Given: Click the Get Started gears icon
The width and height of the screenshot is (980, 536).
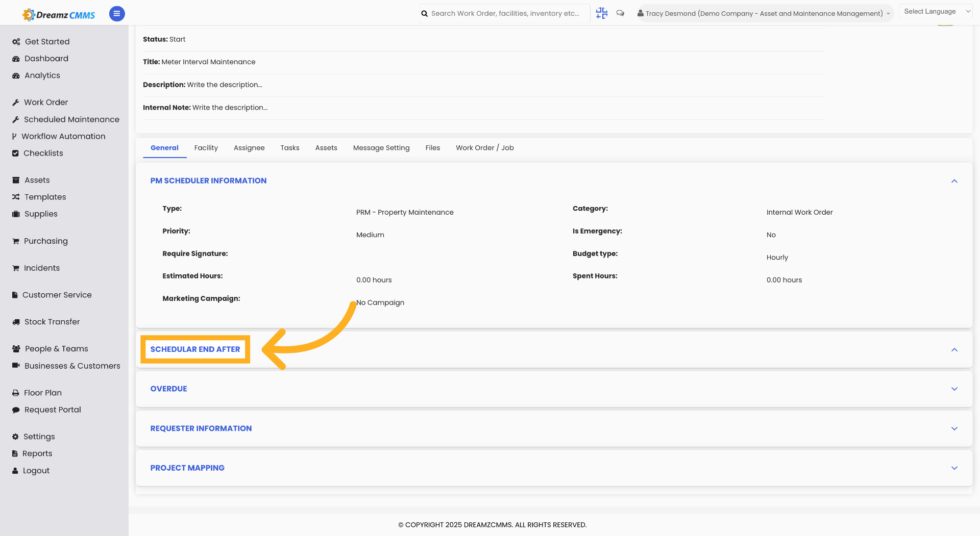Looking at the screenshot, I should click(16, 42).
